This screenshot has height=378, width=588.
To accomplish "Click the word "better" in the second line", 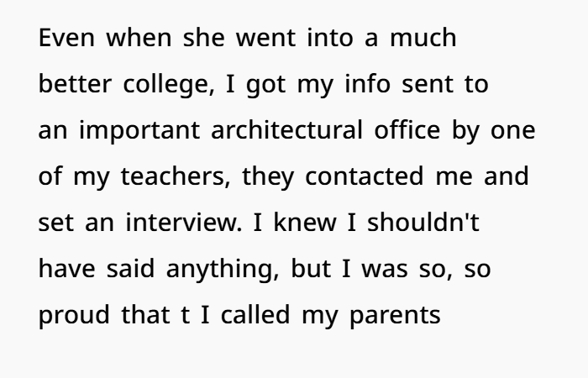I will click(74, 87).
